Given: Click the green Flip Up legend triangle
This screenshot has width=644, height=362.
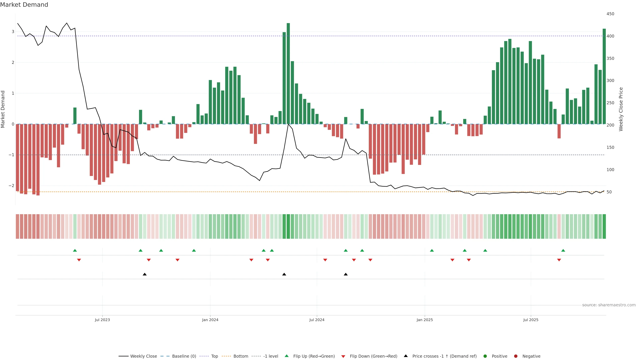Looking at the screenshot, I should click(287, 356).
